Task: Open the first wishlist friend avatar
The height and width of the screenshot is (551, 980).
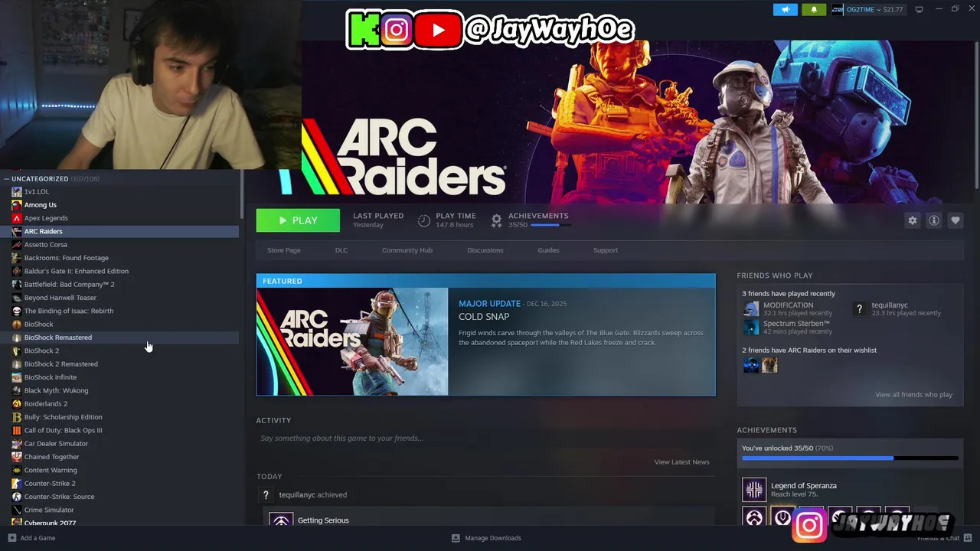Action: point(751,366)
